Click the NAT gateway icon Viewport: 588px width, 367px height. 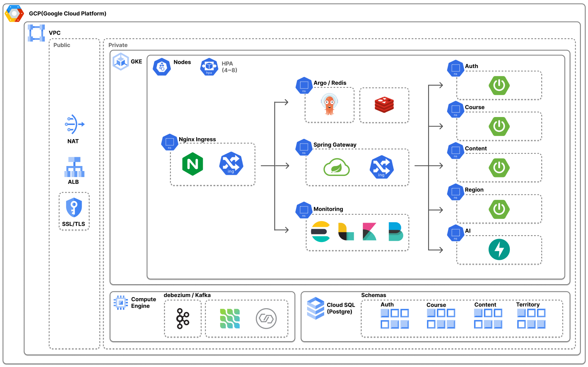pyautogui.click(x=74, y=124)
